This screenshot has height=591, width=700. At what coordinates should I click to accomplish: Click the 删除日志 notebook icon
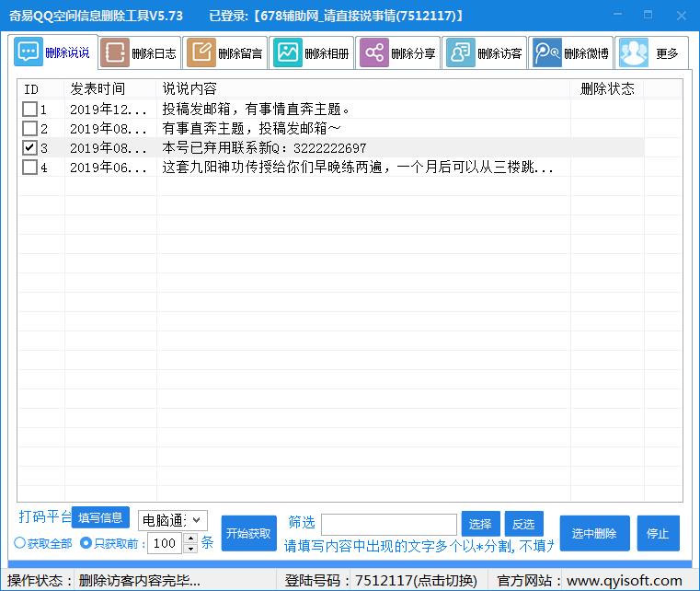coord(115,52)
